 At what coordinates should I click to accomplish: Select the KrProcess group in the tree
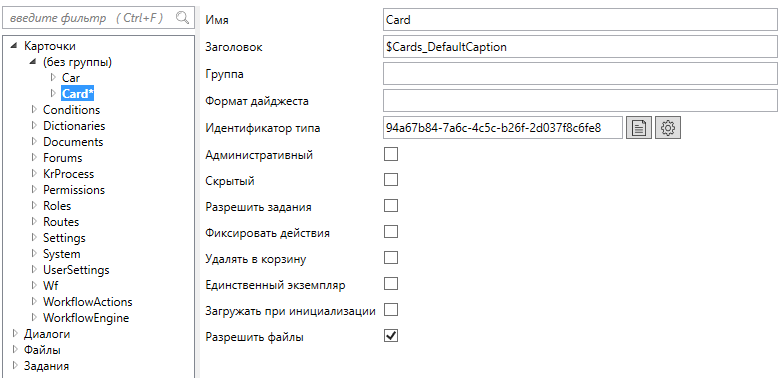pyautogui.click(x=68, y=174)
